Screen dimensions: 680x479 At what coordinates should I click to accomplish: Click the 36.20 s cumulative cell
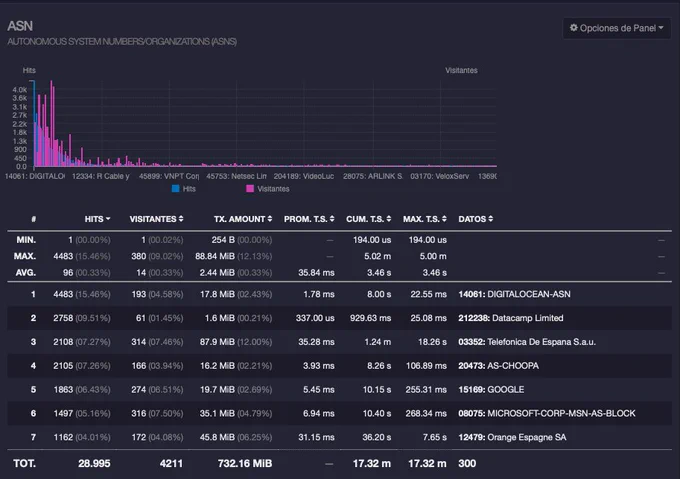click(x=376, y=437)
